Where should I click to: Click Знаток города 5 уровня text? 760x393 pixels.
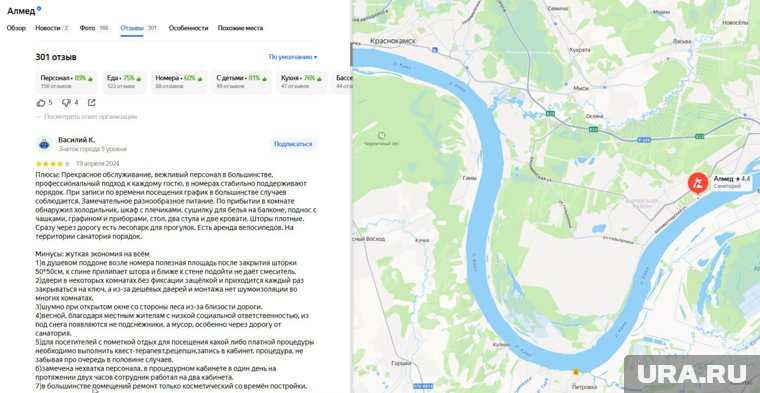[92, 149]
